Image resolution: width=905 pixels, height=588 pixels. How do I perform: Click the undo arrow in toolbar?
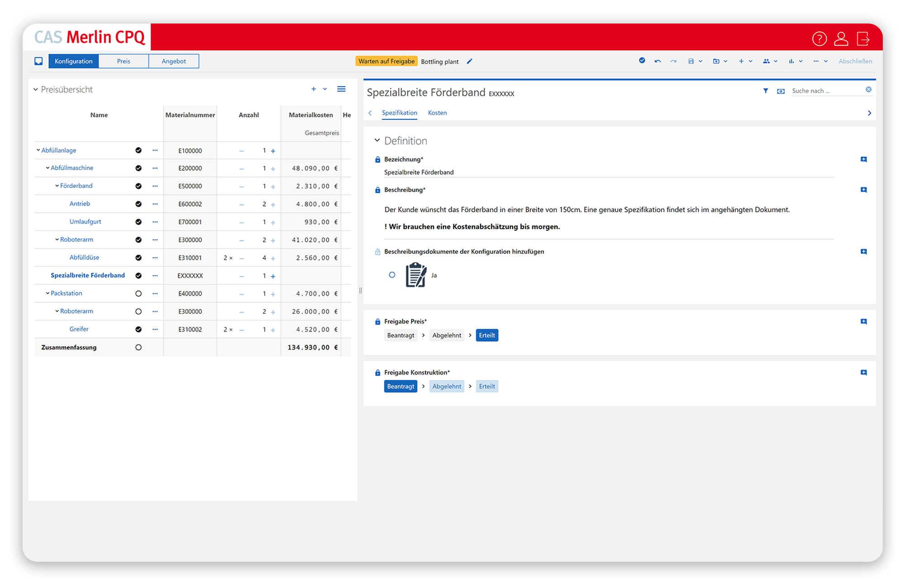[657, 61]
